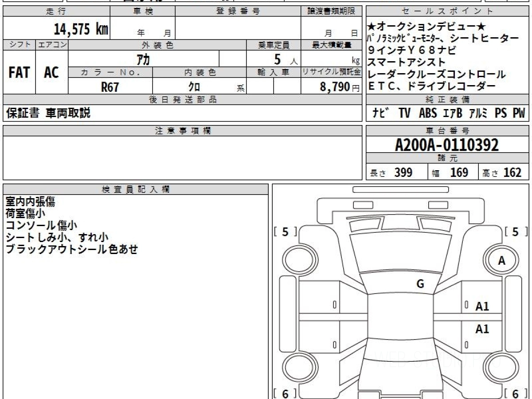Click the "PS" equipment entry
532x399 pixels.
[501, 113]
